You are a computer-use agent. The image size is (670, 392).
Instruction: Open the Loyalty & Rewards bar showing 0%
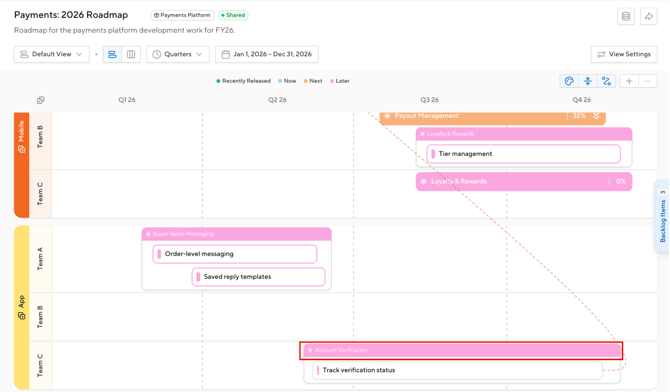[x=524, y=182]
